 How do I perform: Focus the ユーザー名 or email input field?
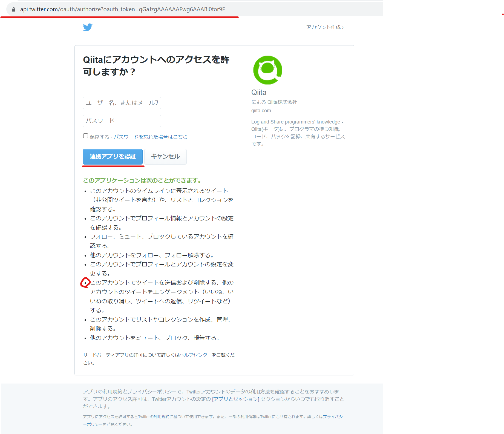[x=122, y=103]
